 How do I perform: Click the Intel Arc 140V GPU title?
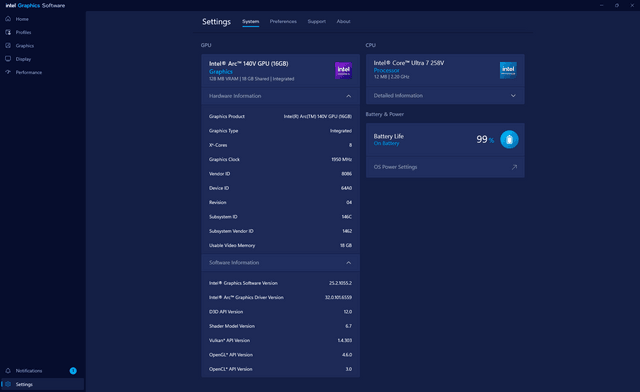[x=249, y=64]
